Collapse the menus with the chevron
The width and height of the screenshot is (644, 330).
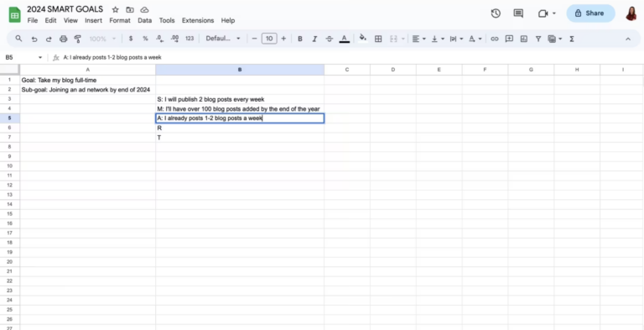(627, 39)
